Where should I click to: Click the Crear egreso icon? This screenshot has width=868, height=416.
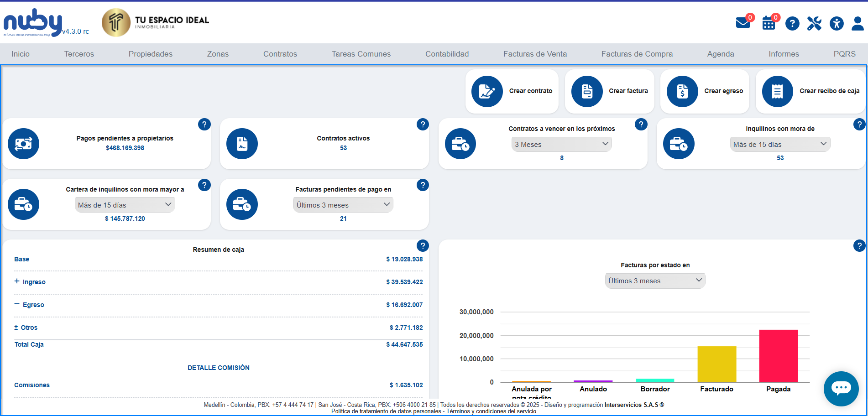[x=682, y=91]
